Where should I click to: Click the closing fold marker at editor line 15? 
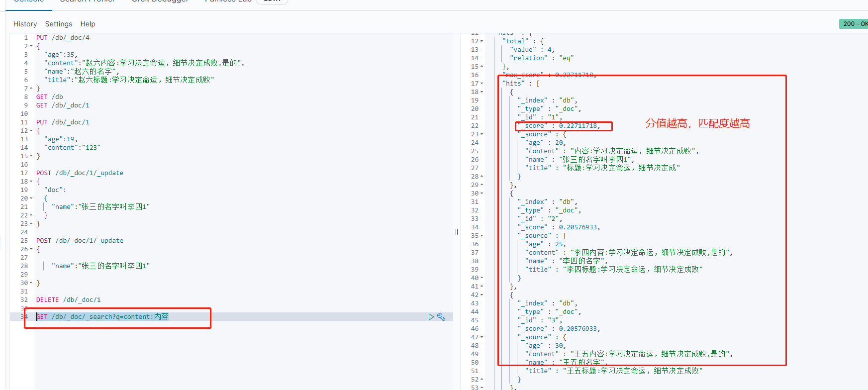[31, 156]
